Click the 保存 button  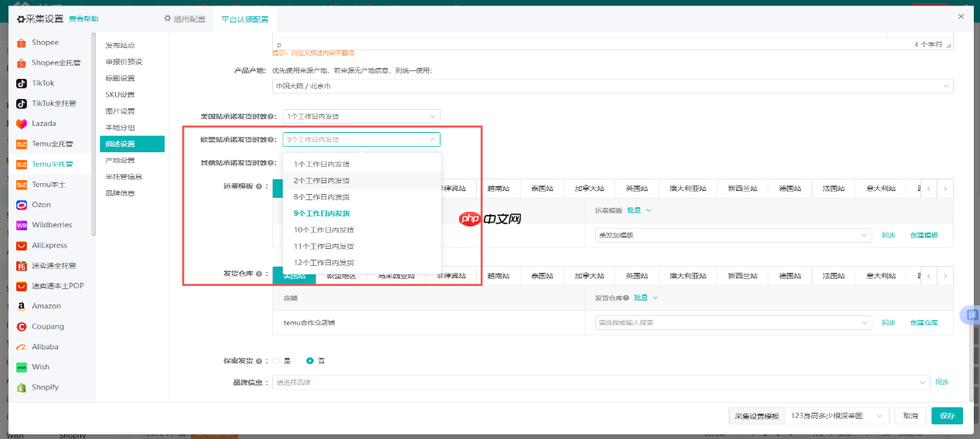click(947, 416)
